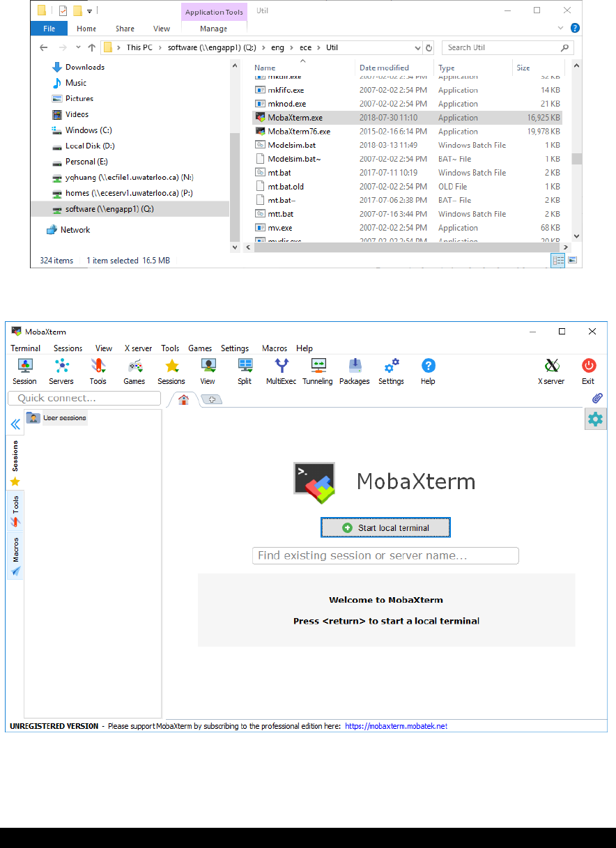The height and width of the screenshot is (848, 616).
Task: Open a new tab with plus icon
Action: [212, 400]
